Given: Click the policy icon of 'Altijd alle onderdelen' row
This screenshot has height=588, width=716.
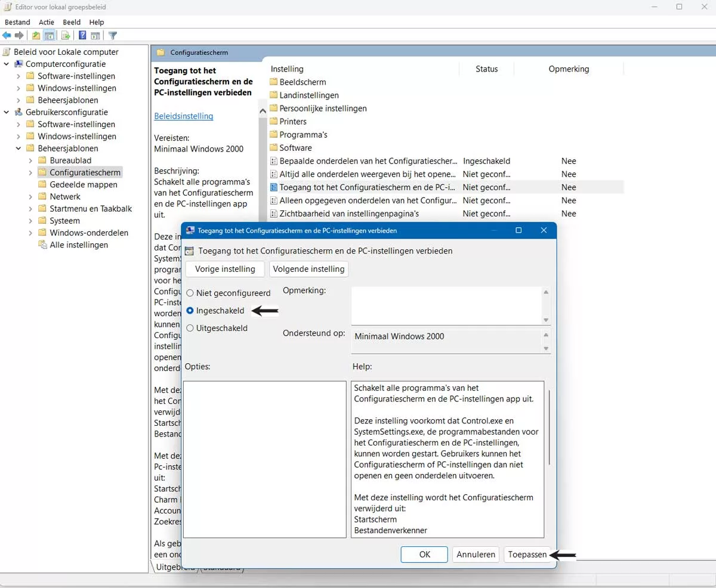Looking at the screenshot, I should [274, 174].
